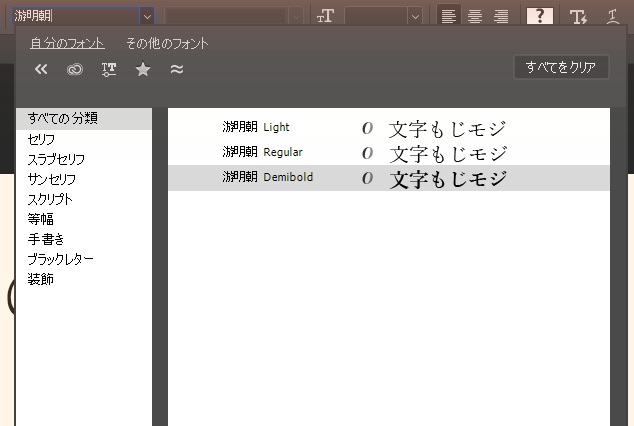Viewport: 634px width, 426px height.
Task: Collapse filters with double chevron icon
Action: (41, 69)
